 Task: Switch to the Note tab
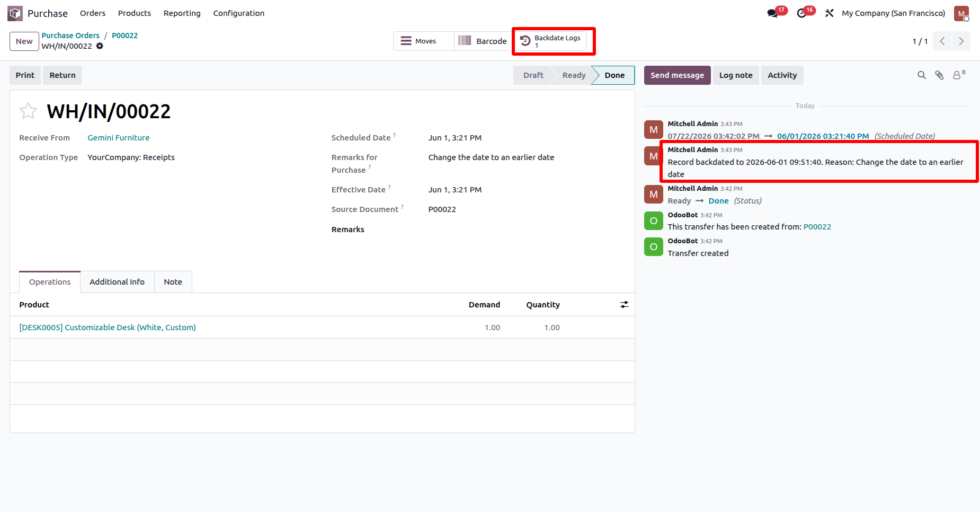(173, 282)
